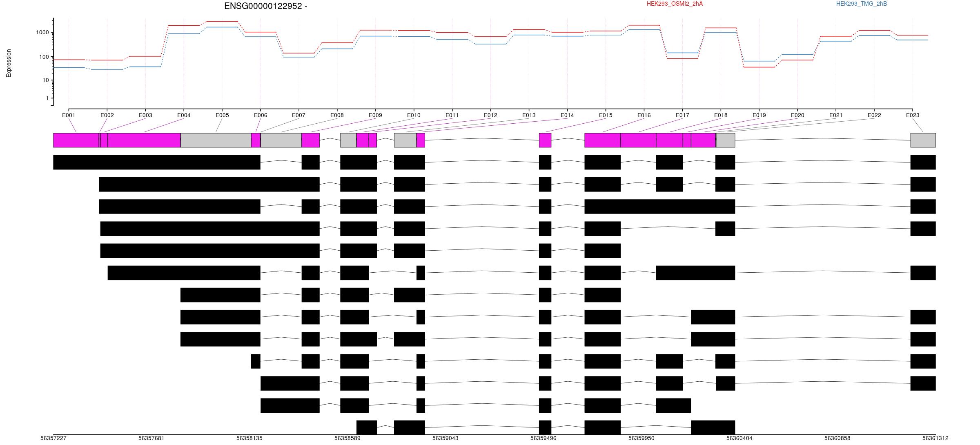Click exon label E021
The width and height of the screenshot is (980, 445).
pyautogui.click(x=836, y=115)
